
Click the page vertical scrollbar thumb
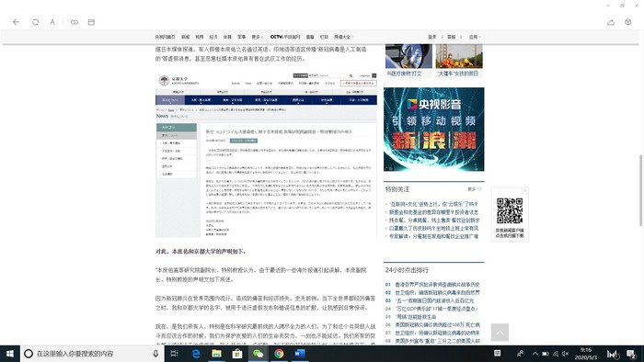[640, 190]
